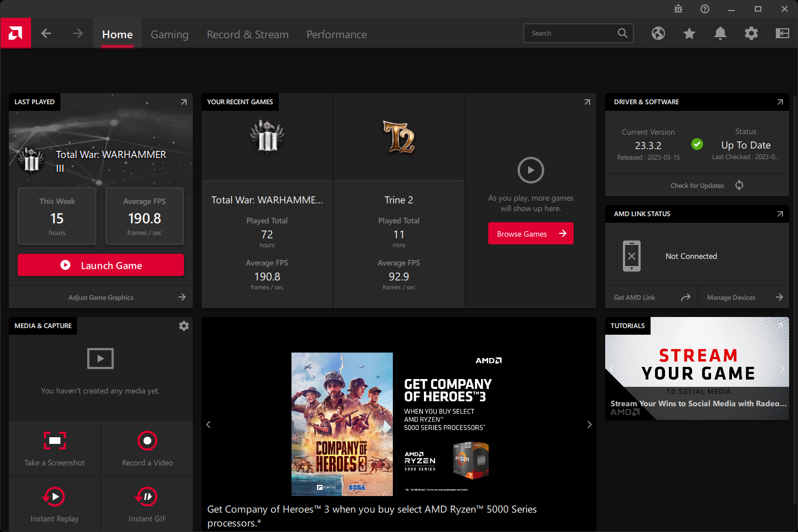Open the help question mark icon
The width and height of the screenshot is (798, 532).
click(705, 9)
